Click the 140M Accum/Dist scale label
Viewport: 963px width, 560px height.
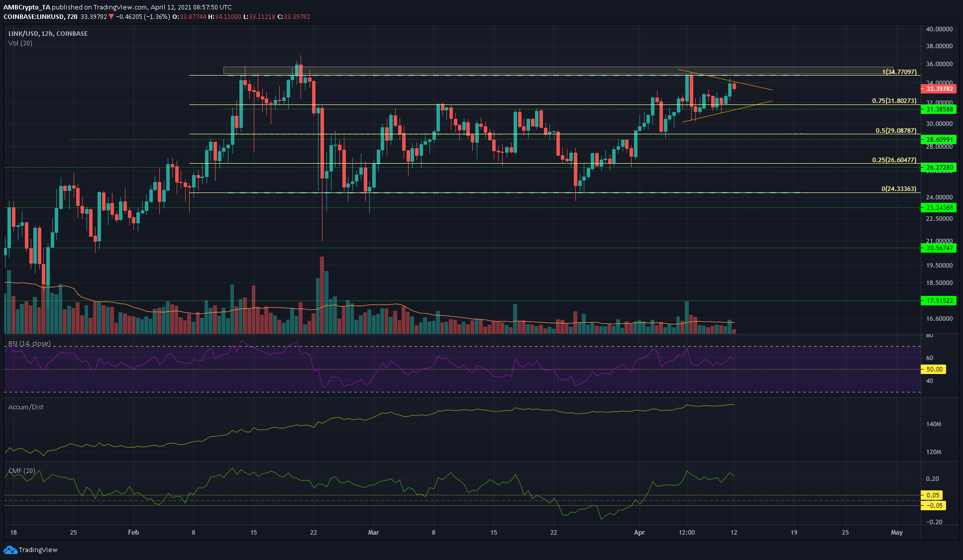(x=934, y=424)
